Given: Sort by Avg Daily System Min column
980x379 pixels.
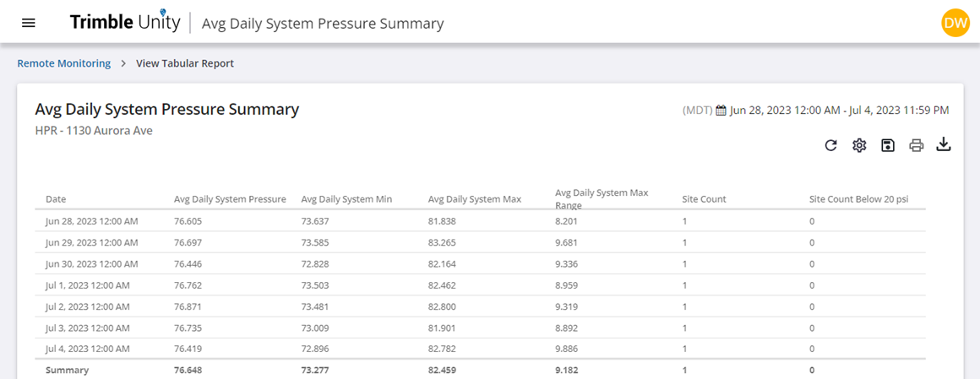Looking at the screenshot, I should click(347, 199).
